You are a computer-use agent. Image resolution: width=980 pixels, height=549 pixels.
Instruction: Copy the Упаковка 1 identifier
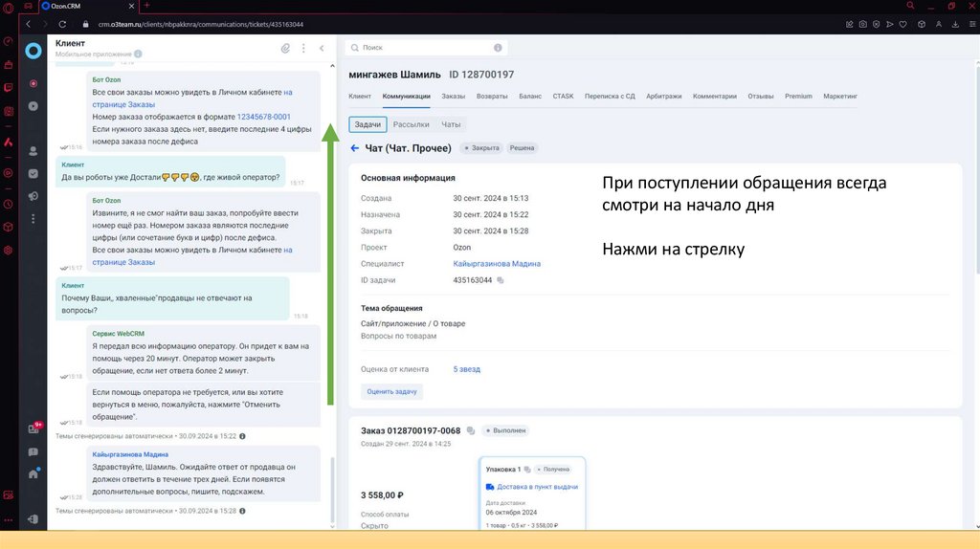(x=527, y=469)
